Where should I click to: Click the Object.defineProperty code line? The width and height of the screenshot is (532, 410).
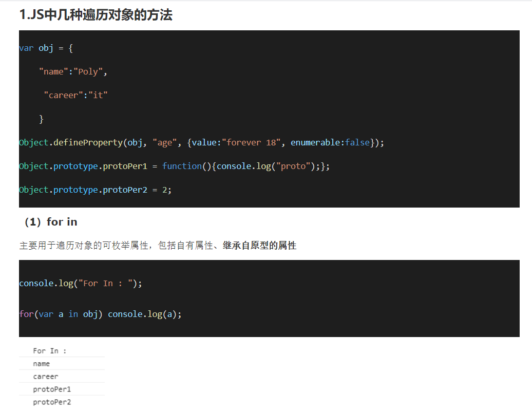pyautogui.click(x=201, y=142)
